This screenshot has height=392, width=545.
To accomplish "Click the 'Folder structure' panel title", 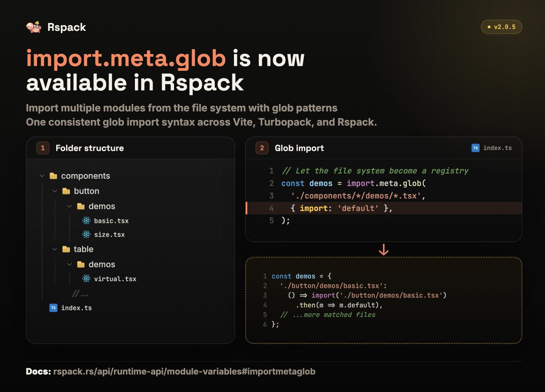I will coord(89,148).
